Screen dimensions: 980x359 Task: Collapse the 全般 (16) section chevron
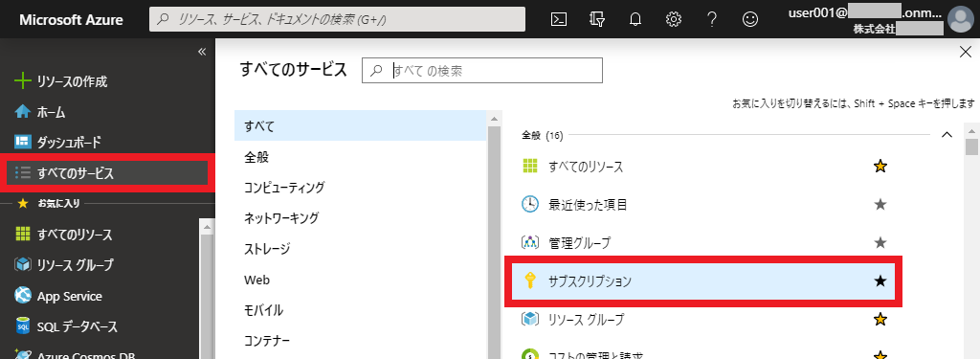pyautogui.click(x=947, y=134)
